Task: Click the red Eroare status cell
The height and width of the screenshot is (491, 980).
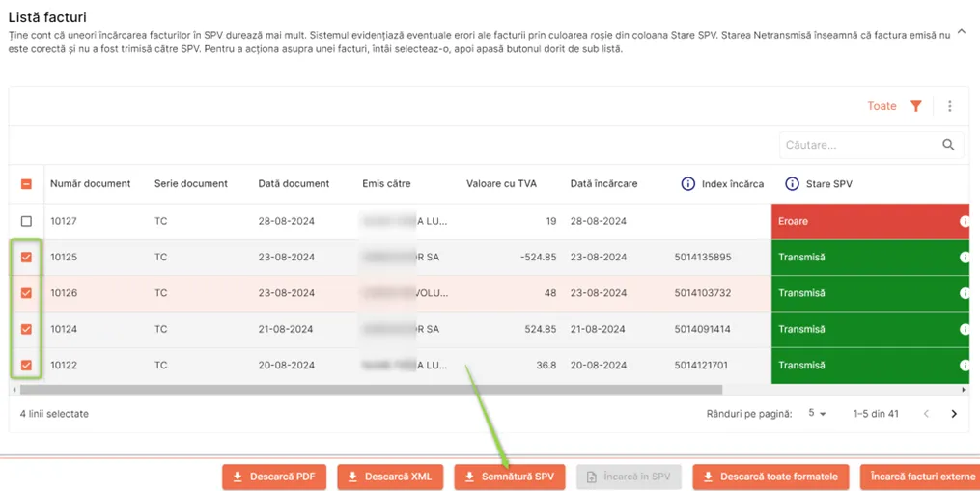Action: tap(870, 221)
